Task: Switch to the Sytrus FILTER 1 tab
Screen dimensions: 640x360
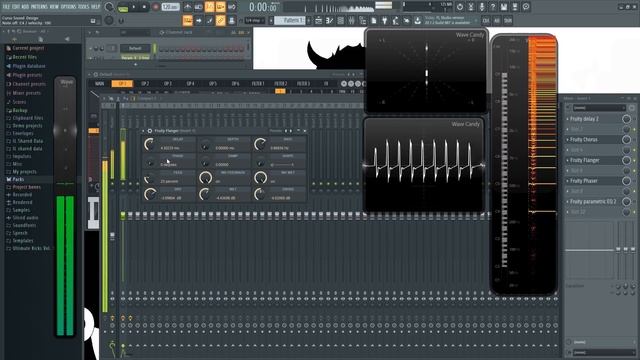Action: pyautogui.click(x=258, y=84)
